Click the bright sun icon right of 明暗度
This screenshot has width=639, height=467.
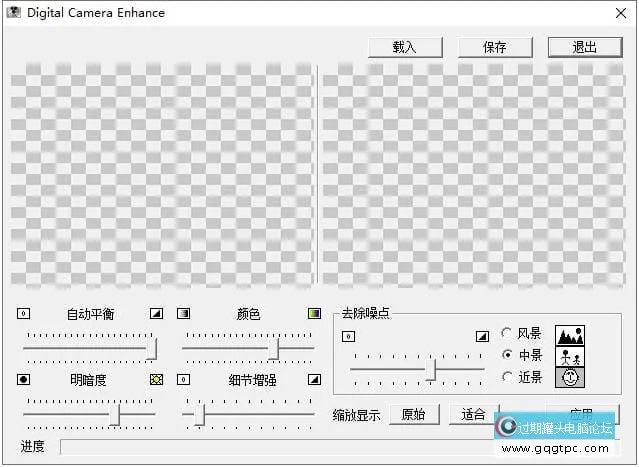tap(156, 379)
